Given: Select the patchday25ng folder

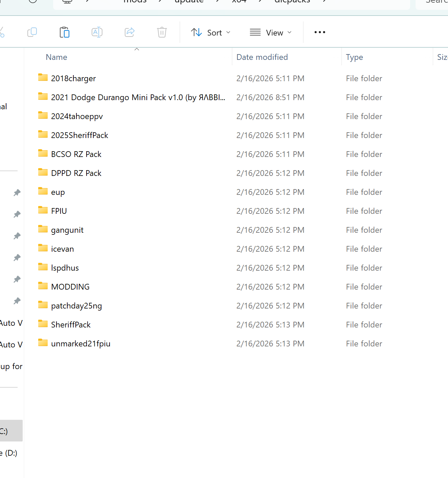Looking at the screenshot, I should tap(76, 306).
